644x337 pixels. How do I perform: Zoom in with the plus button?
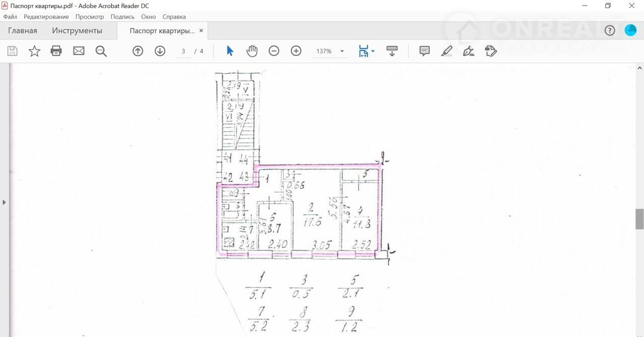(296, 51)
